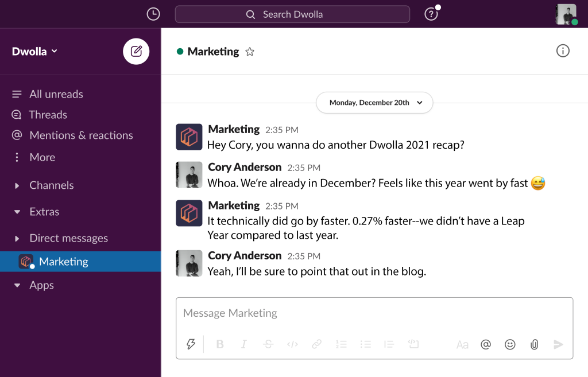
Task: Toggle inline code formatting
Action: [x=292, y=344]
